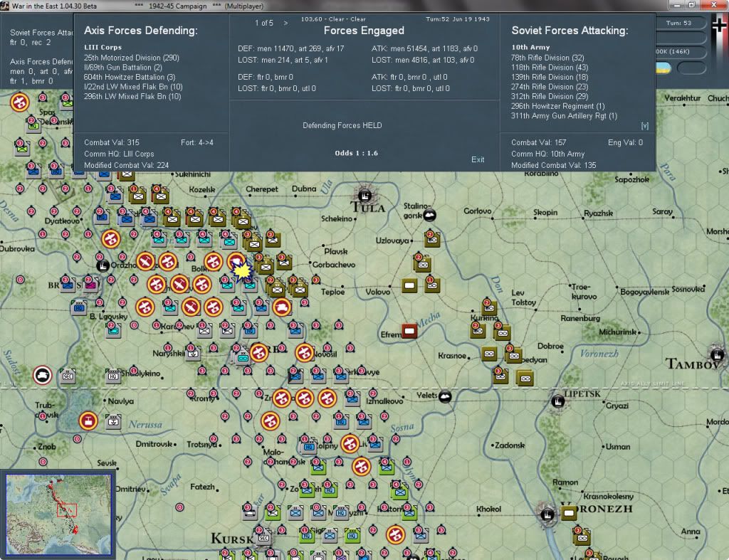The height and width of the screenshot is (560, 729).
Task: Click the Stalinogorsk town icon
Action: (429, 215)
